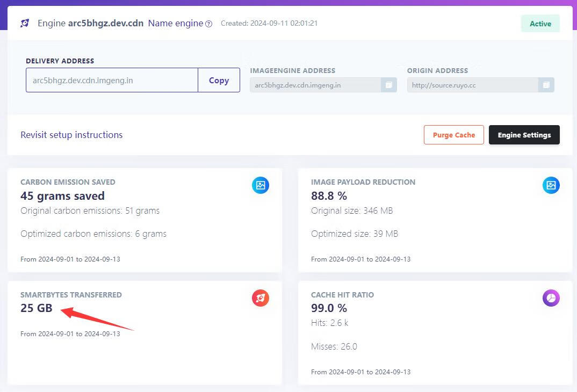Click inside the Delivery Address field

(112, 81)
